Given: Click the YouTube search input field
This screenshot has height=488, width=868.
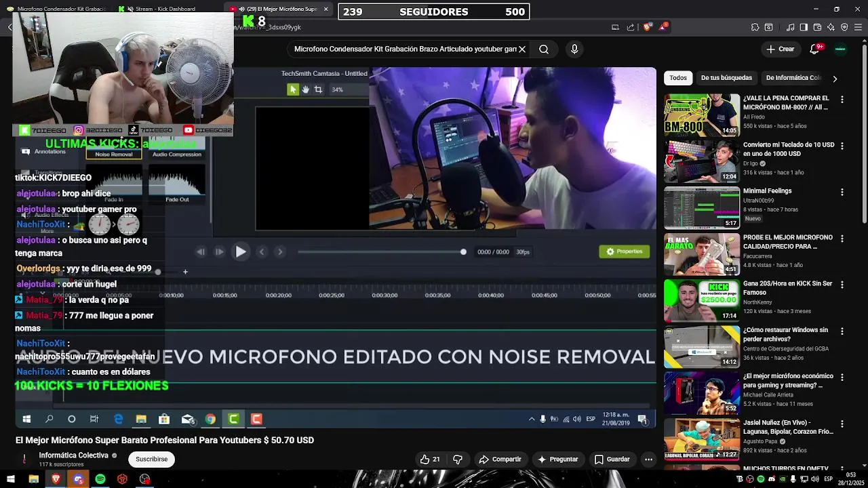Looking at the screenshot, I should pos(405,49).
